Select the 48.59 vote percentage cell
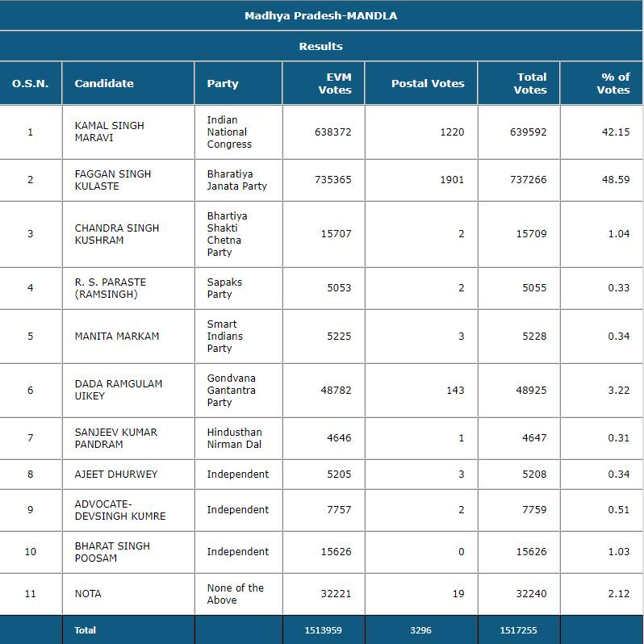 (615, 180)
